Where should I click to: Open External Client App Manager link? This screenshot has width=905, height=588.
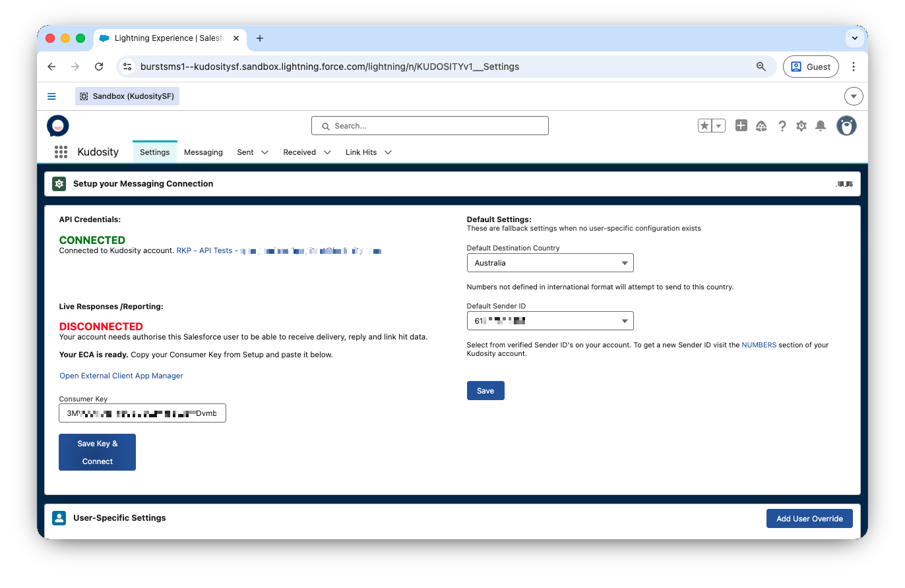click(121, 376)
